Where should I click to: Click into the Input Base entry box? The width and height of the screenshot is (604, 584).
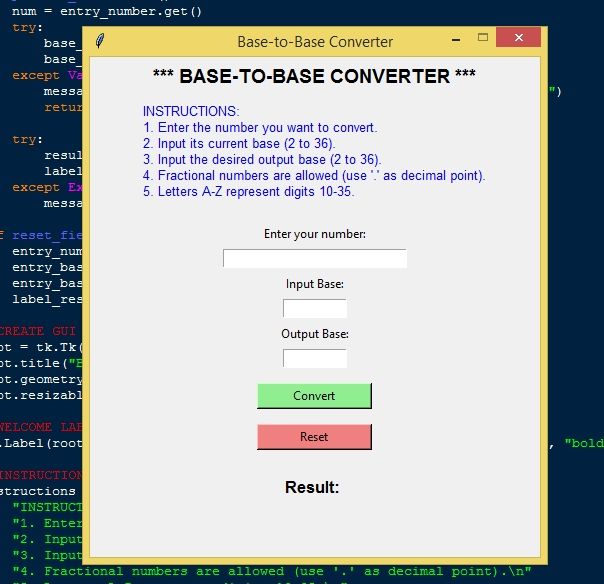click(x=314, y=308)
